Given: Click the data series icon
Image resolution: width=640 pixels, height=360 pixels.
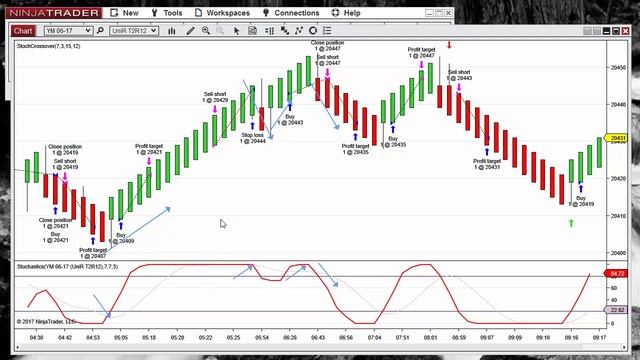Looking at the screenshot, I should [269, 31].
